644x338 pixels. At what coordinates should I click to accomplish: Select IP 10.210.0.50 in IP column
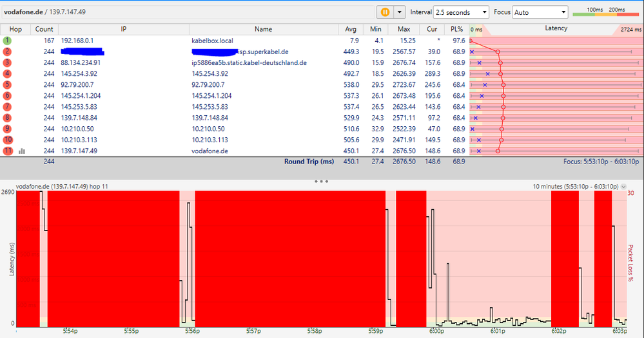(77, 129)
